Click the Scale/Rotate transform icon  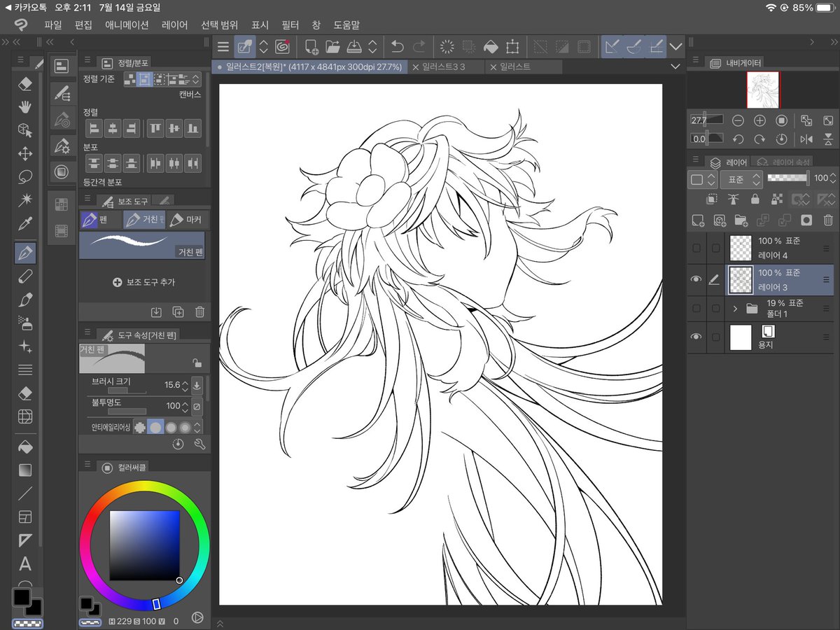[x=512, y=47]
